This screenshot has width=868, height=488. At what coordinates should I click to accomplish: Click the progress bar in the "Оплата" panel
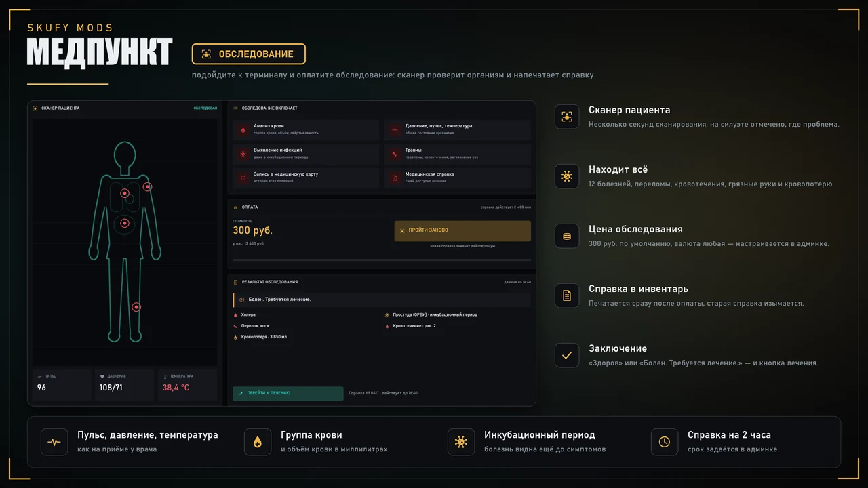(x=382, y=260)
